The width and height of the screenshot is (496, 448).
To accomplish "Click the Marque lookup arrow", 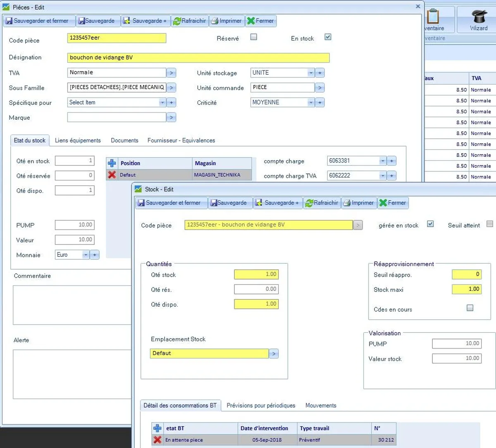I will 172,117.
